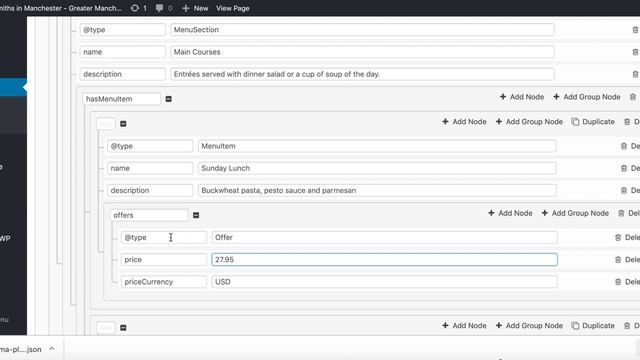Viewport: 640px width, 360px height.
Task: Collapse the hasMenuItem group
Action: (169, 99)
